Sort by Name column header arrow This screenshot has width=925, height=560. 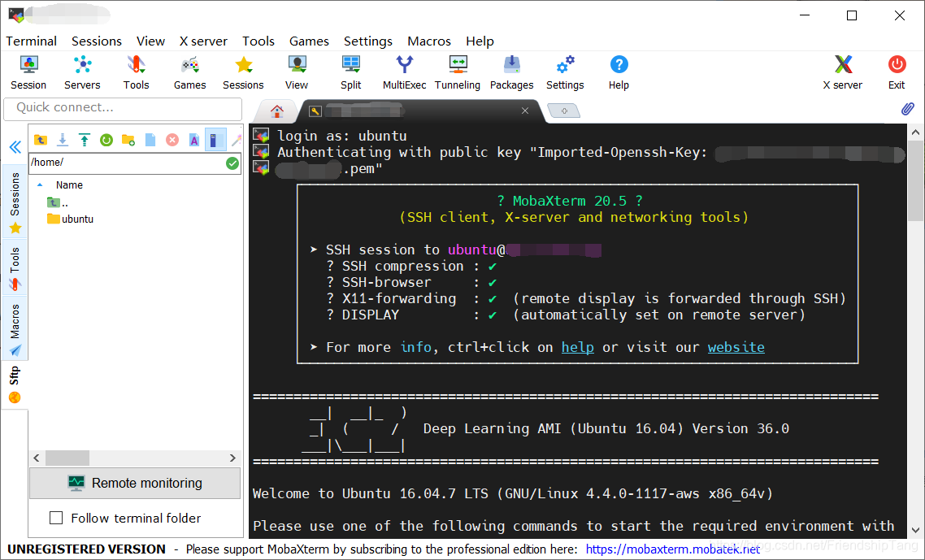pyautogui.click(x=40, y=184)
